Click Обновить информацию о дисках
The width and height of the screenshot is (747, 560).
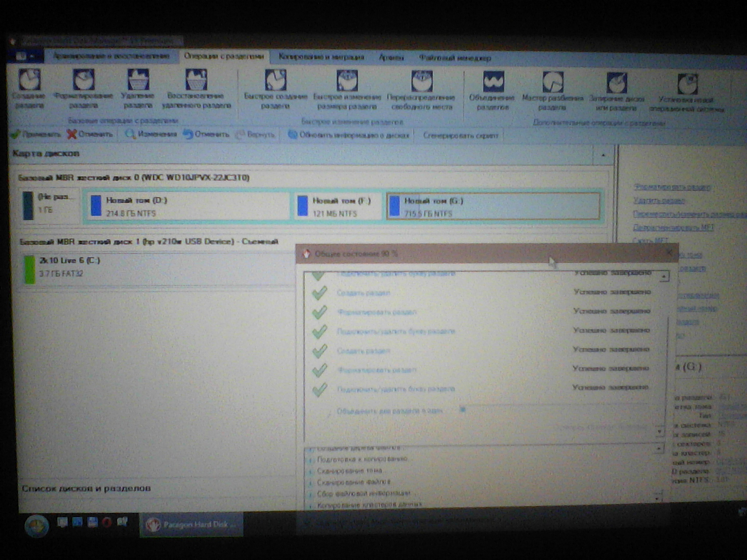tap(349, 135)
